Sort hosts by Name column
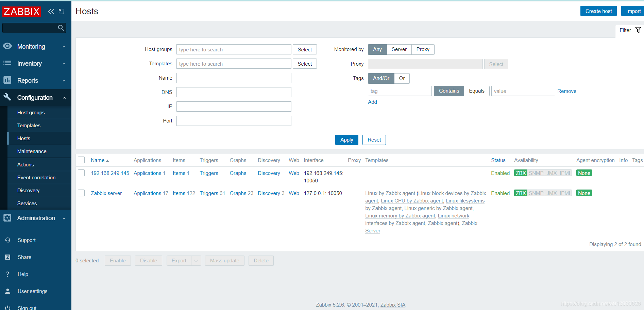This screenshot has width=644, height=310. pyautogui.click(x=100, y=160)
